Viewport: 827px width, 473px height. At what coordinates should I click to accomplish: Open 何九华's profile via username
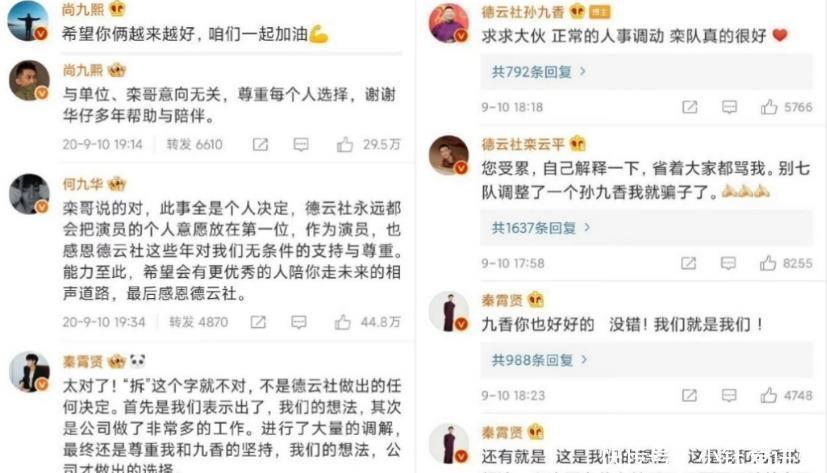tap(83, 184)
